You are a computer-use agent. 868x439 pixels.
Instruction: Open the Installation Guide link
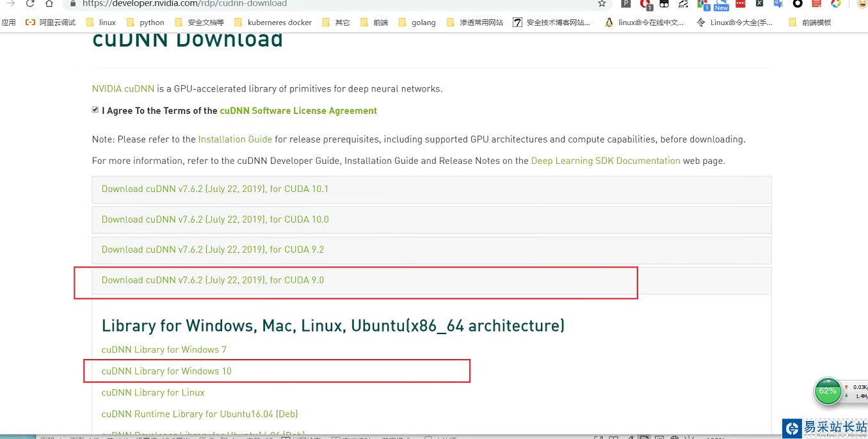point(235,140)
